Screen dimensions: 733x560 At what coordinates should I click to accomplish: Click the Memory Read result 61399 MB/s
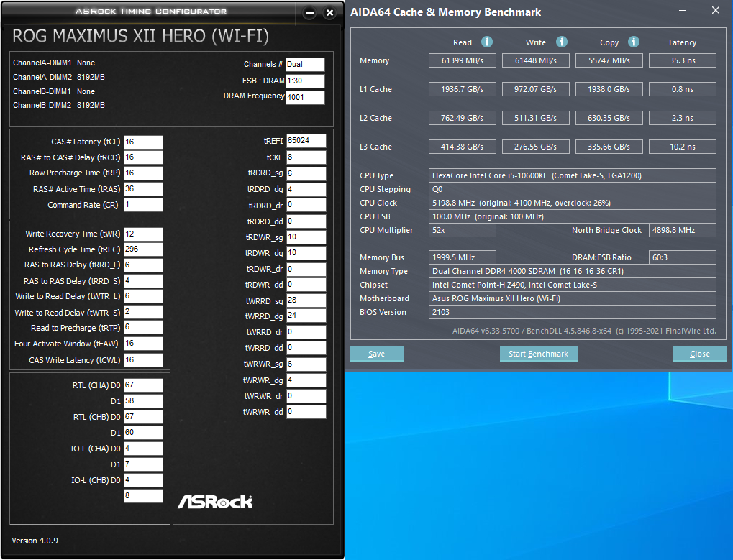click(x=463, y=60)
